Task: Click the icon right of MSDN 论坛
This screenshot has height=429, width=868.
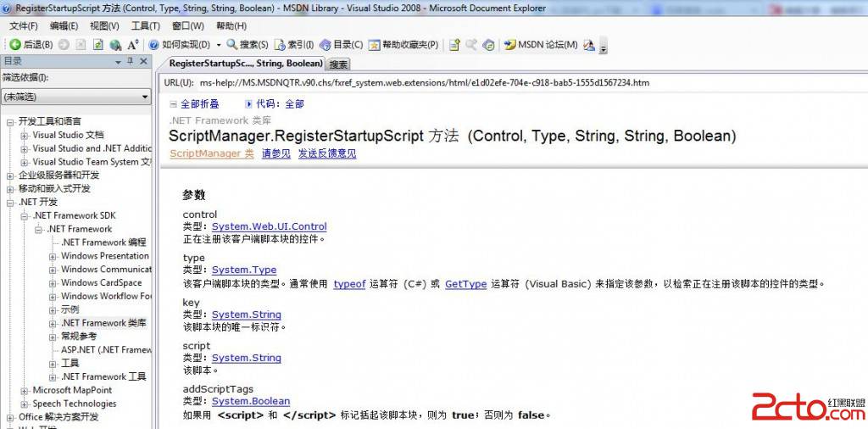Action: click(589, 45)
